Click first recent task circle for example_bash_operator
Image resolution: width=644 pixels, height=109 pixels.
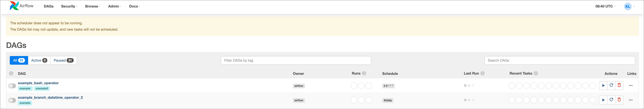click(512, 86)
